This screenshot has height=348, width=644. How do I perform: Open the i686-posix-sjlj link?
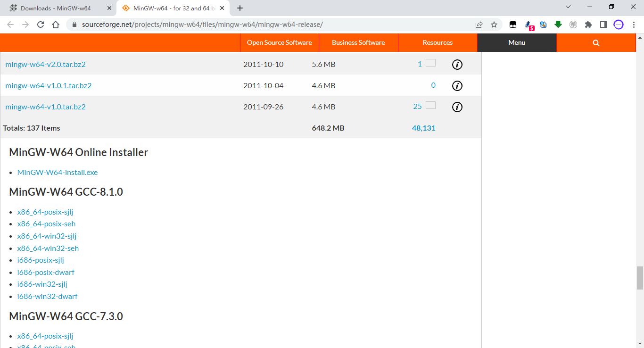(x=41, y=260)
